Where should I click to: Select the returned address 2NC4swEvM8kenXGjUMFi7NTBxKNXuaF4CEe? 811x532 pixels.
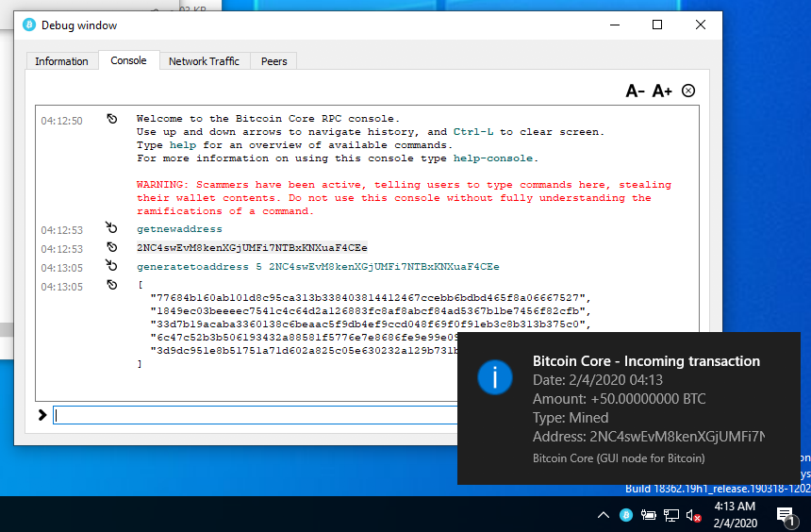[252, 248]
